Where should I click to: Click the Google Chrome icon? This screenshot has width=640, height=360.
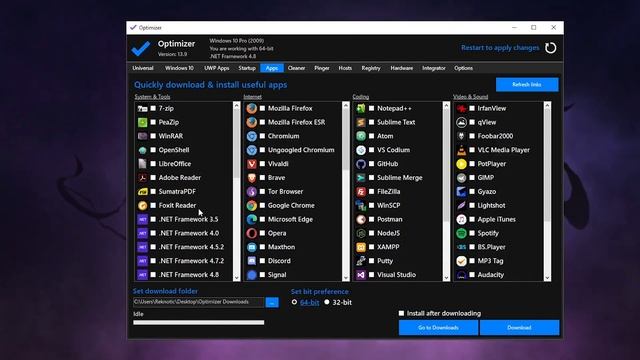pos(252,205)
